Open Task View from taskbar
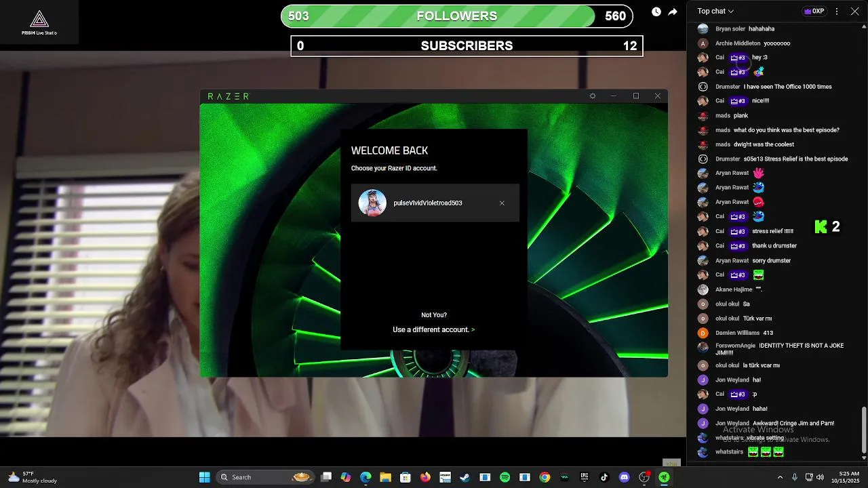The width and height of the screenshot is (868, 488). pos(326,477)
